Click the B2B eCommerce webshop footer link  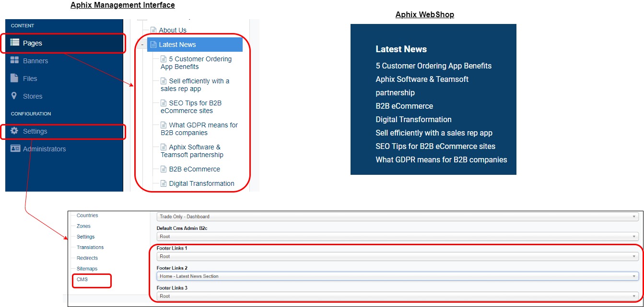pos(404,106)
